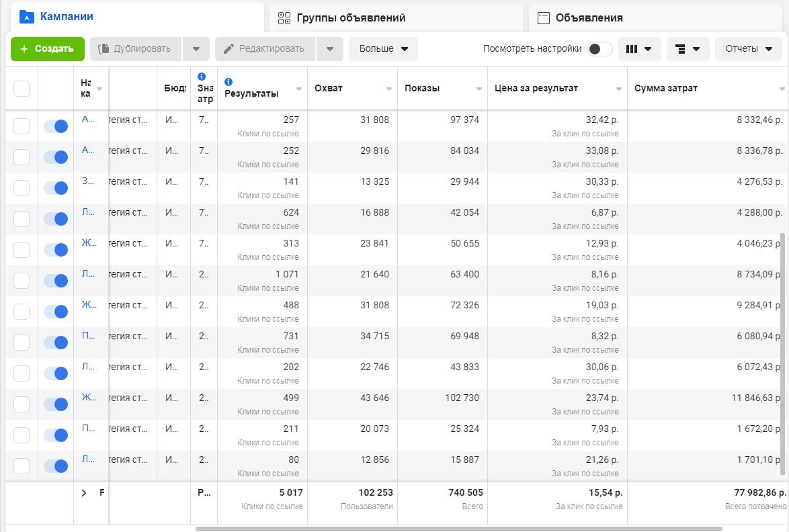Open breakdown rows dropdown

688,49
